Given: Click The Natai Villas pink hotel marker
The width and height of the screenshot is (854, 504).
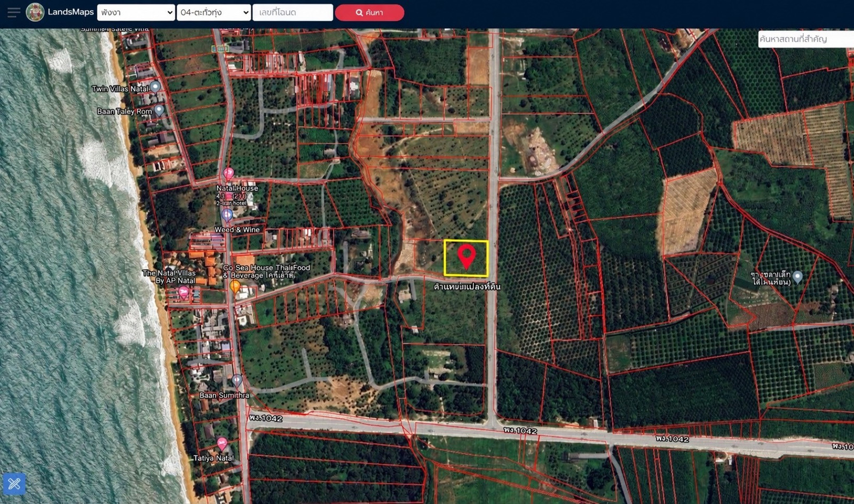Looking at the screenshot, I should pyautogui.click(x=184, y=292).
